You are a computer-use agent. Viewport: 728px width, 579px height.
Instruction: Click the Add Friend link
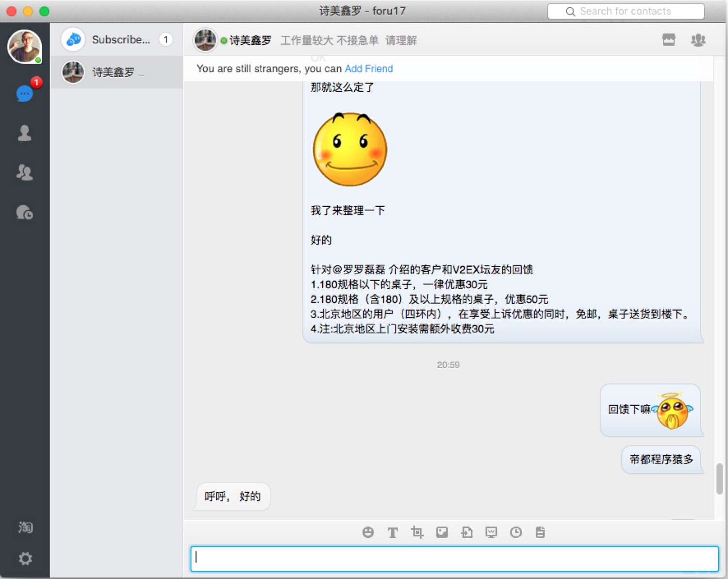coord(368,69)
